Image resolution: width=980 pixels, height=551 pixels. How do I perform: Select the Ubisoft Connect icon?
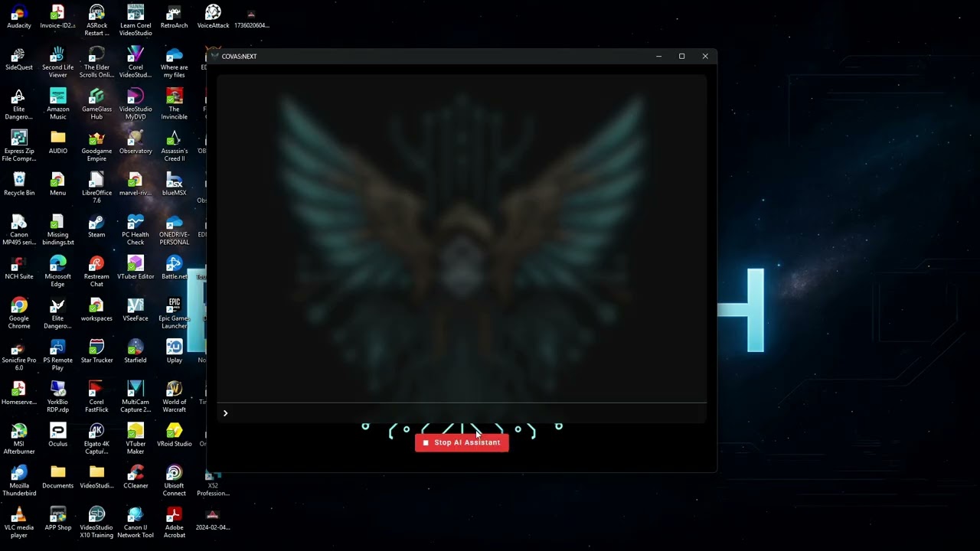pyautogui.click(x=175, y=481)
